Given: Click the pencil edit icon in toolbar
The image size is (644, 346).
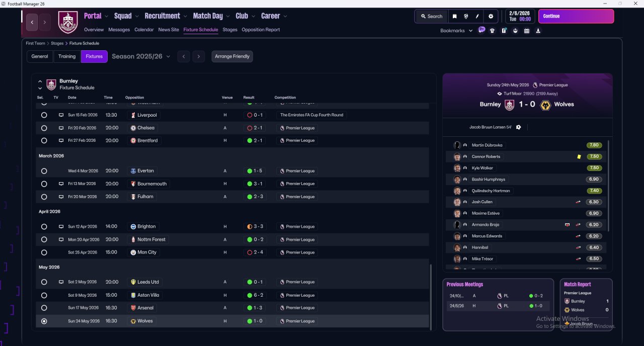Looking at the screenshot, I should (x=477, y=16).
